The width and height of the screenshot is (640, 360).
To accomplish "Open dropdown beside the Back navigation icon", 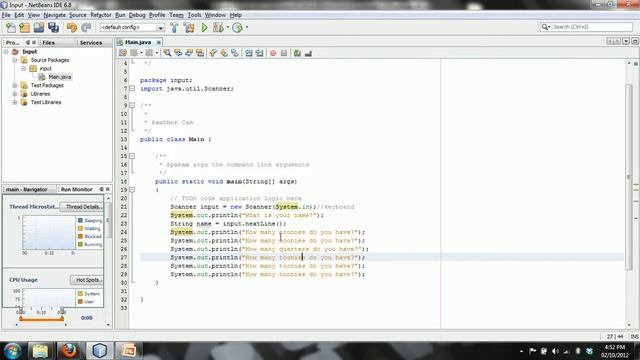I will (141, 53).
